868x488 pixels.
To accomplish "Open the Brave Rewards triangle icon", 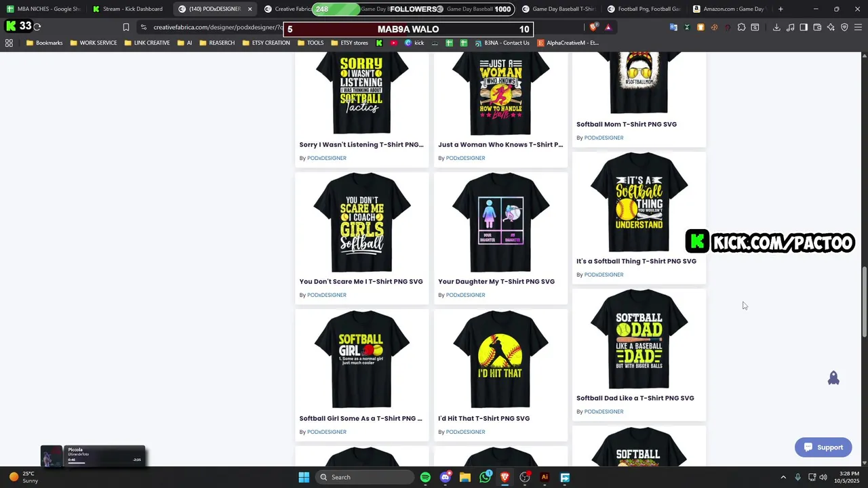I will 608,27.
